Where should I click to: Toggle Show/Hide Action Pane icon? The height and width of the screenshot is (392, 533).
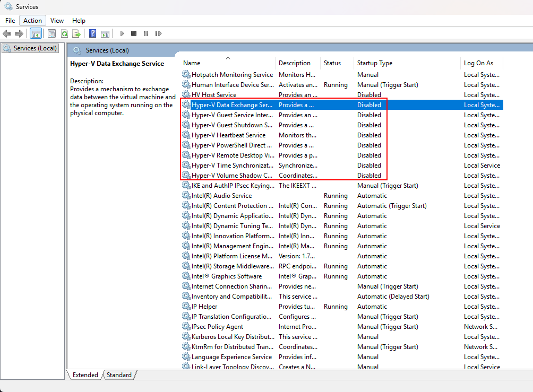(x=105, y=33)
